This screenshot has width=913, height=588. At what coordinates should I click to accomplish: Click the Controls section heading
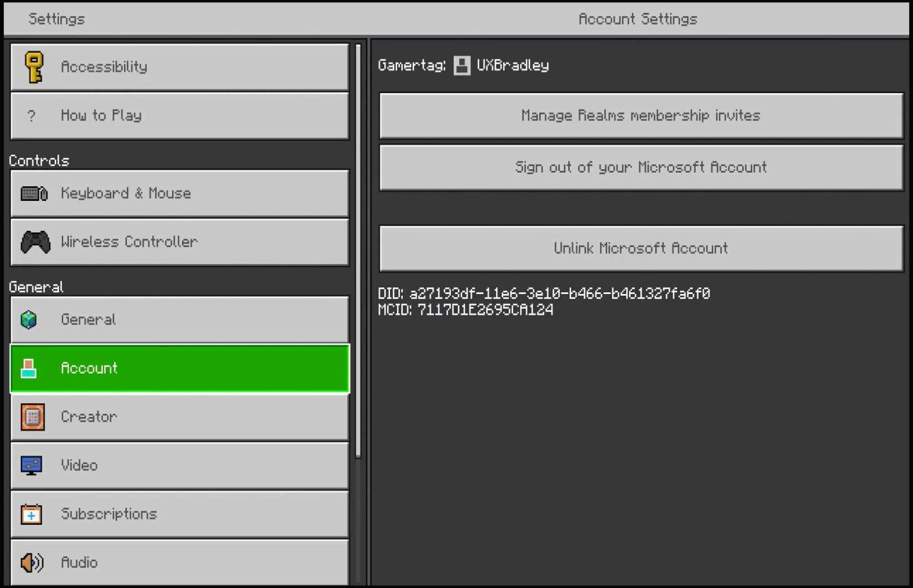39,161
